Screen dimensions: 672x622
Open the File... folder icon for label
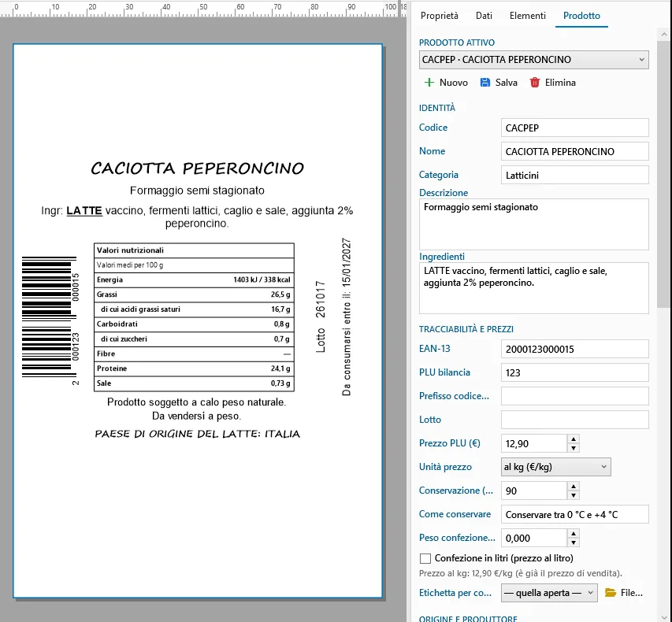click(611, 592)
